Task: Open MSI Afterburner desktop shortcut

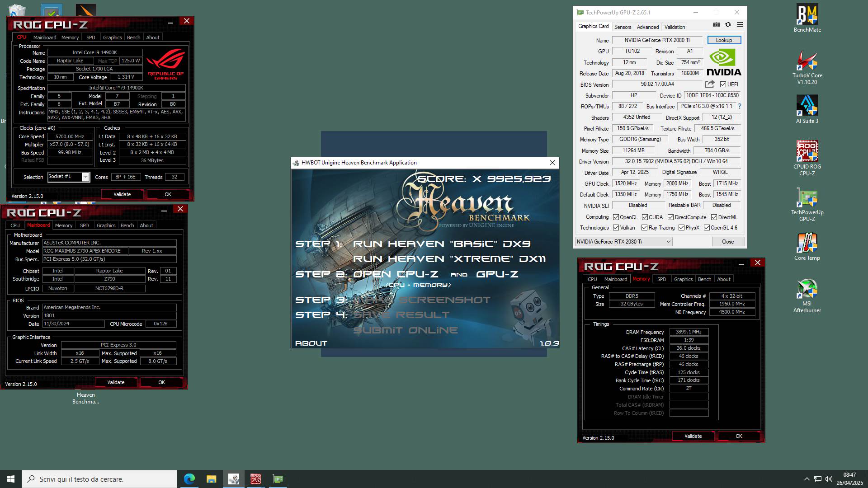Action: [807, 296]
